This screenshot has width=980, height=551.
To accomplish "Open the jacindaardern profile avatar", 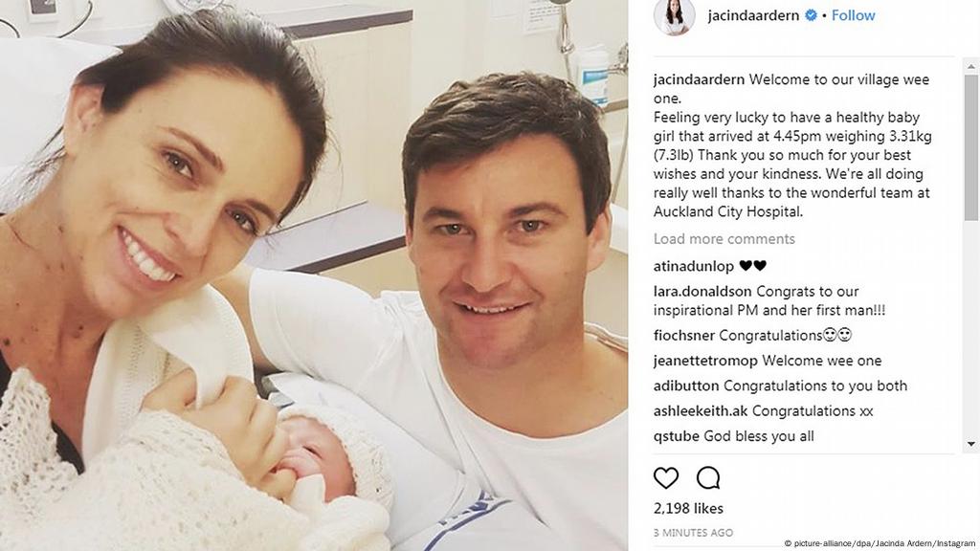I will coord(675,17).
